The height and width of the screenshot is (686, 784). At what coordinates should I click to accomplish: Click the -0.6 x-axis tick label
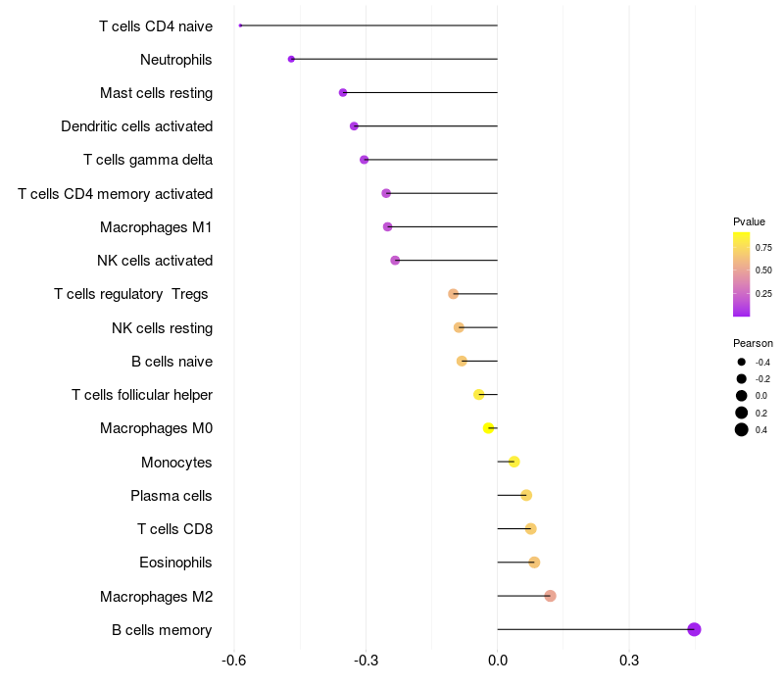pos(233,660)
